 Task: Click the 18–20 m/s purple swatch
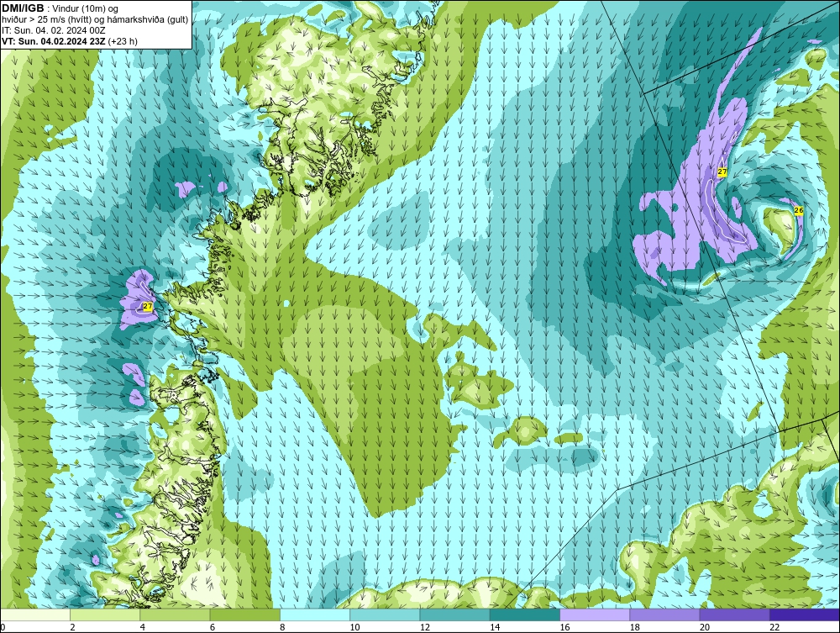tap(664, 615)
